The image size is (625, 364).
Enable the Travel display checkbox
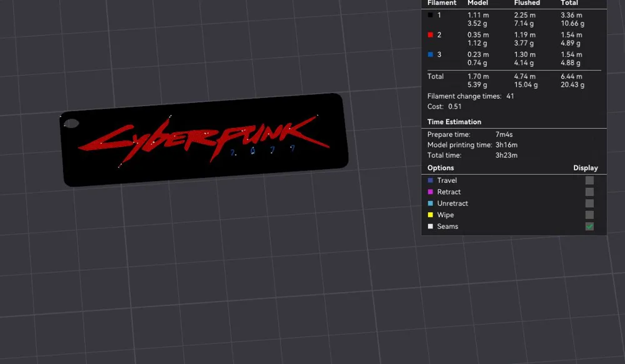pyautogui.click(x=589, y=180)
